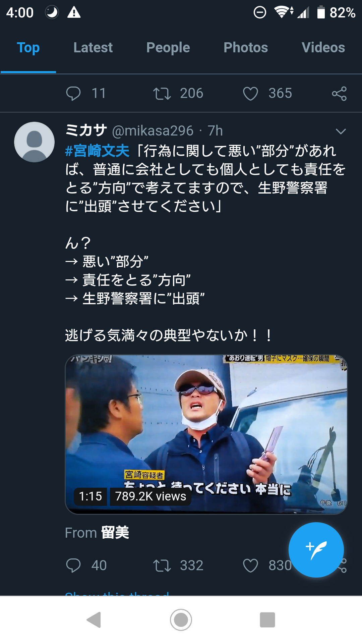Tap the Android home navigation button
The width and height of the screenshot is (362, 644).
point(181,620)
